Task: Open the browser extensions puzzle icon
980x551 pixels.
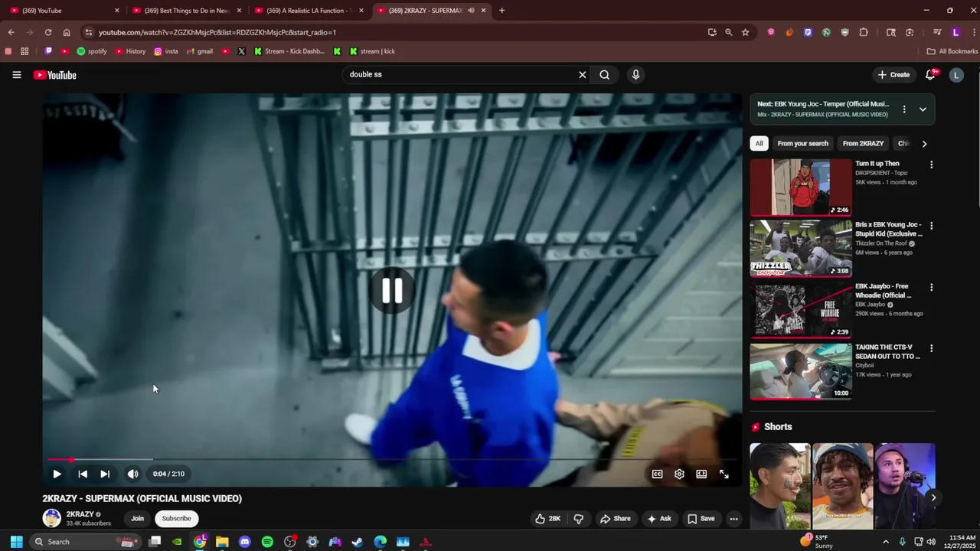Action: [864, 32]
